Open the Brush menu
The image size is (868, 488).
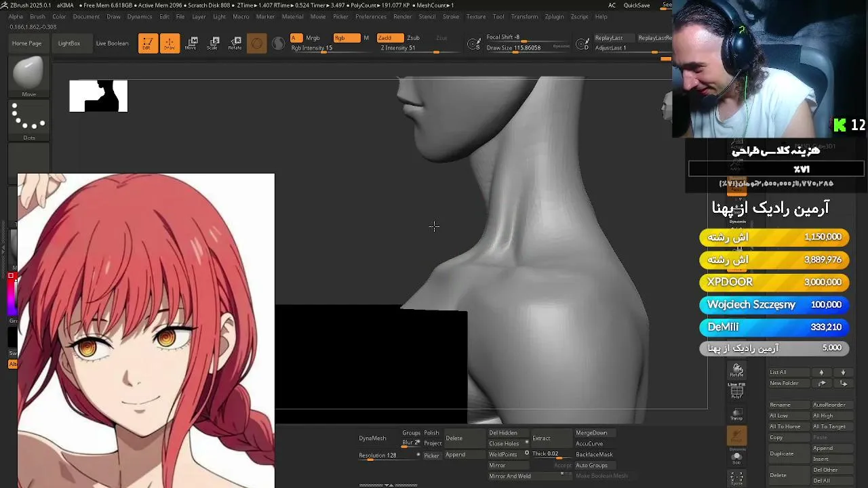[x=38, y=16]
